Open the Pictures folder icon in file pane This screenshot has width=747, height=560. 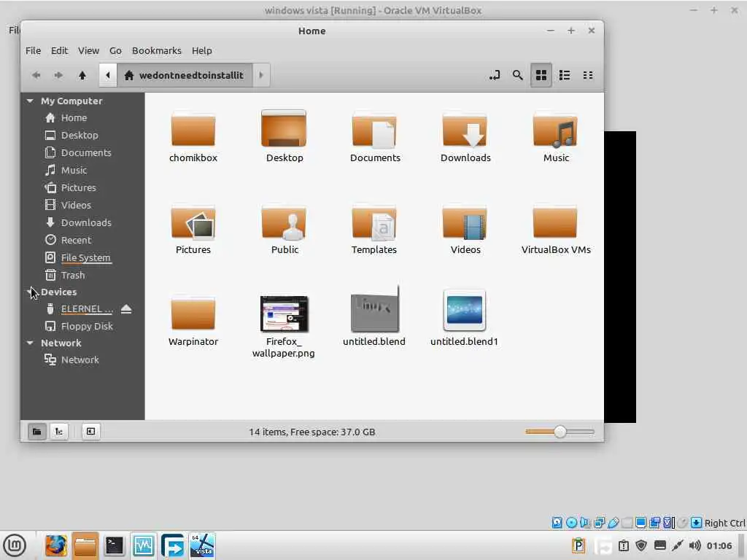click(193, 222)
